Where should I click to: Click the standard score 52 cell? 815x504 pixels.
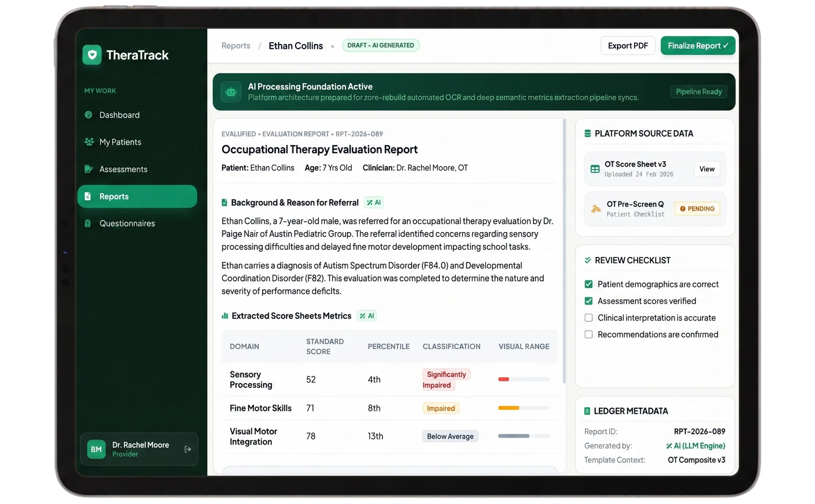point(311,379)
